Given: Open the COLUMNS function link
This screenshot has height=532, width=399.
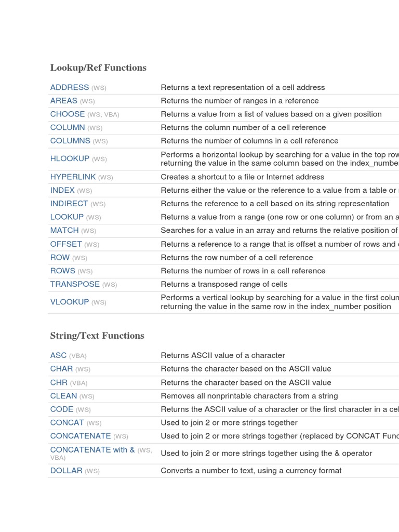Looking at the screenshot, I should [x=70, y=141].
